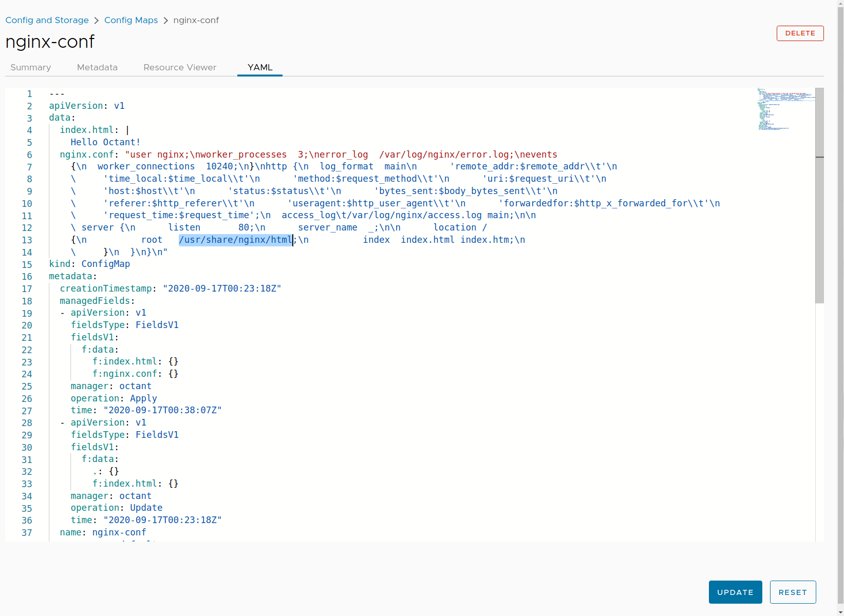The image size is (844, 616).
Task: Open the Summary tab
Action: pos(31,67)
